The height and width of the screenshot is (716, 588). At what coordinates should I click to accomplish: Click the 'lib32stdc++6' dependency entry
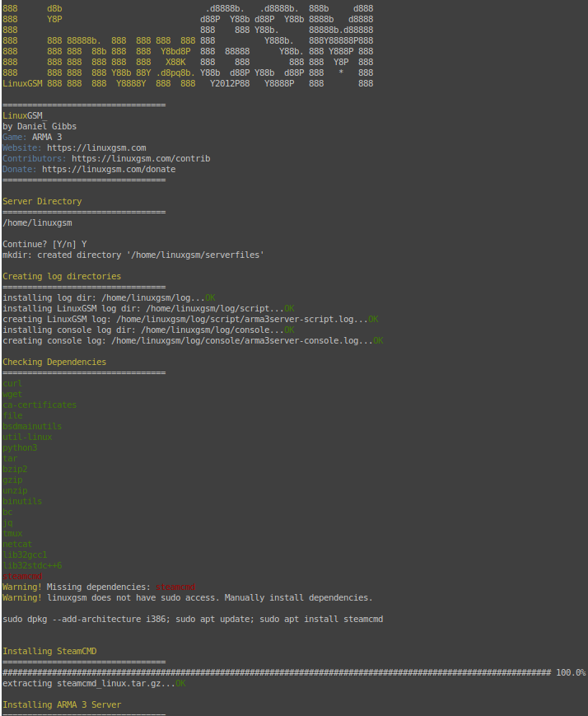click(x=32, y=566)
